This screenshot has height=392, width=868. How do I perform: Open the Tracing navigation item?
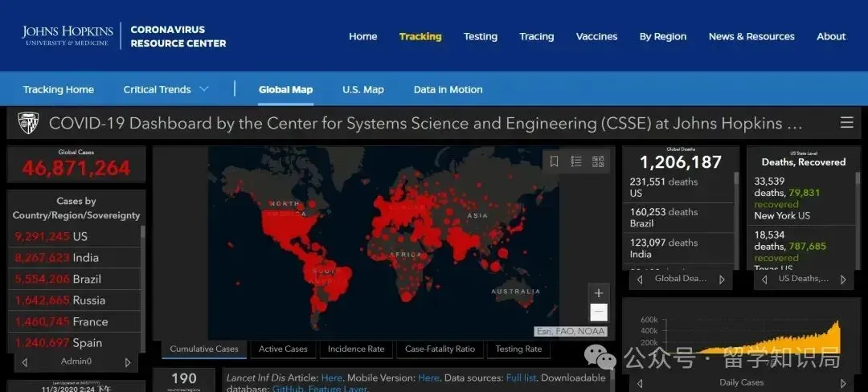pos(536,36)
